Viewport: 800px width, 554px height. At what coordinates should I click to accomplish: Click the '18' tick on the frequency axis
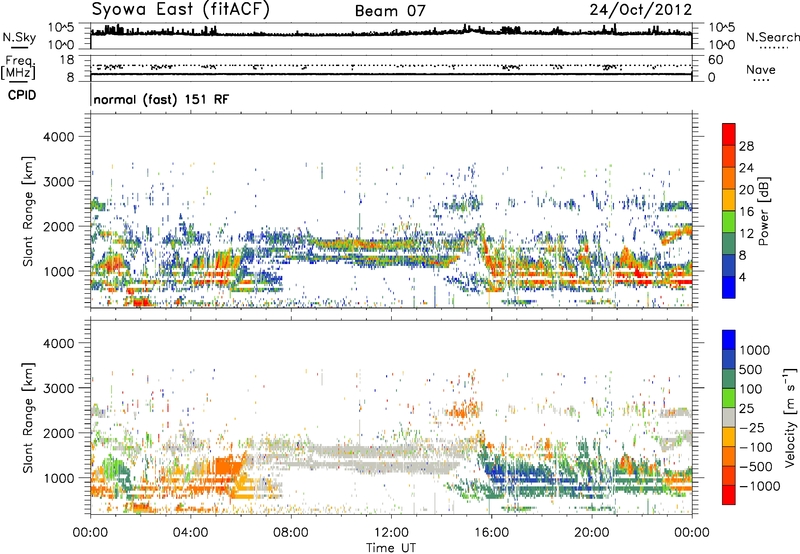[x=66, y=60]
